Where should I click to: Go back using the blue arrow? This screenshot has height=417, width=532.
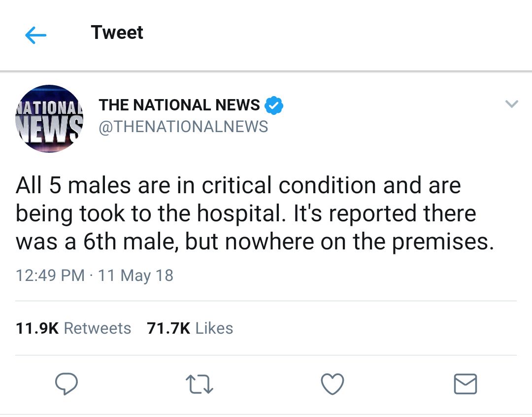click(35, 35)
